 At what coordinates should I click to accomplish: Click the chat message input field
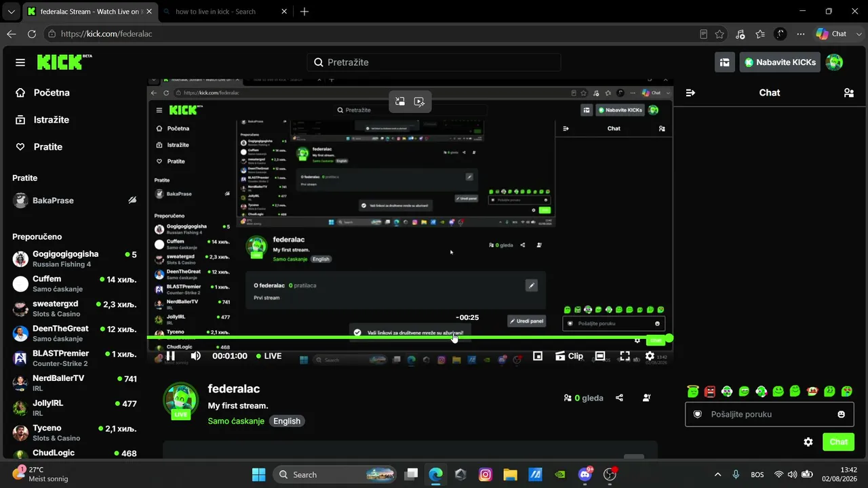pyautogui.click(x=770, y=414)
